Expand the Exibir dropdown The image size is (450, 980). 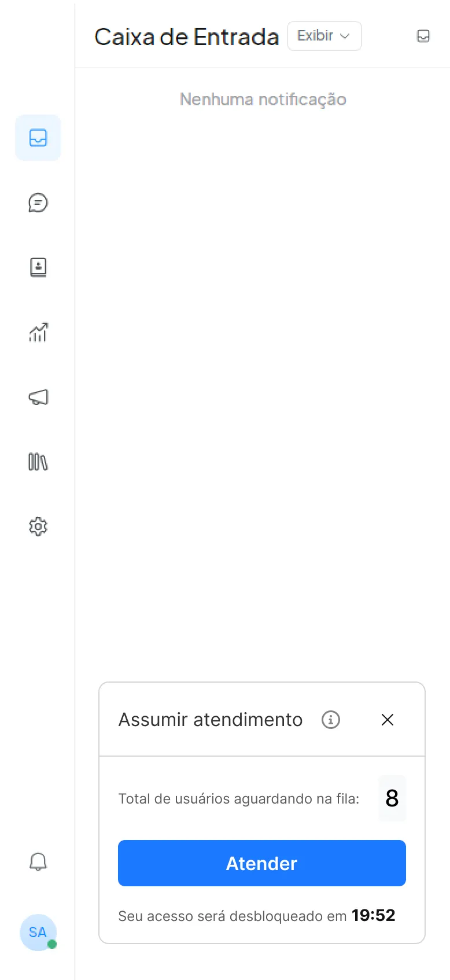pos(324,36)
